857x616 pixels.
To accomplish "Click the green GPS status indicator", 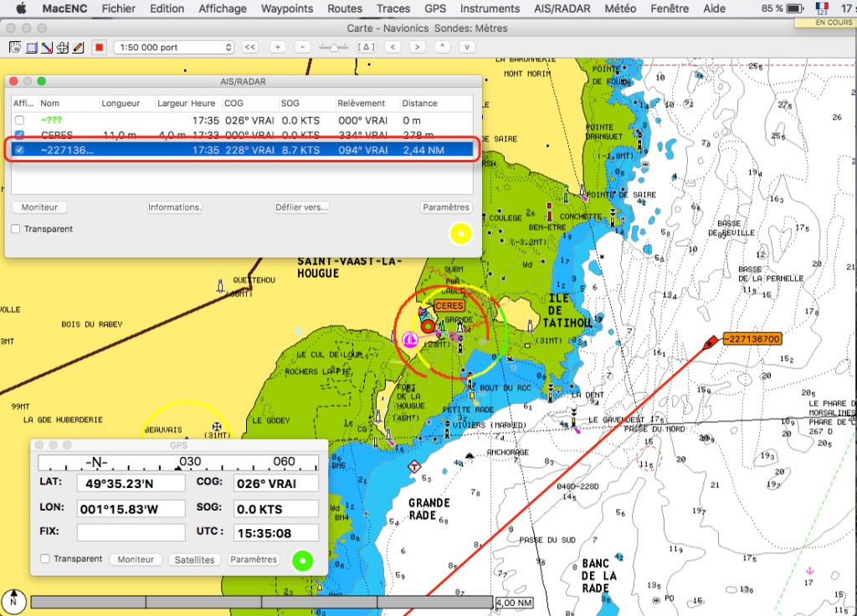I will pyautogui.click(x=303, y=561).
